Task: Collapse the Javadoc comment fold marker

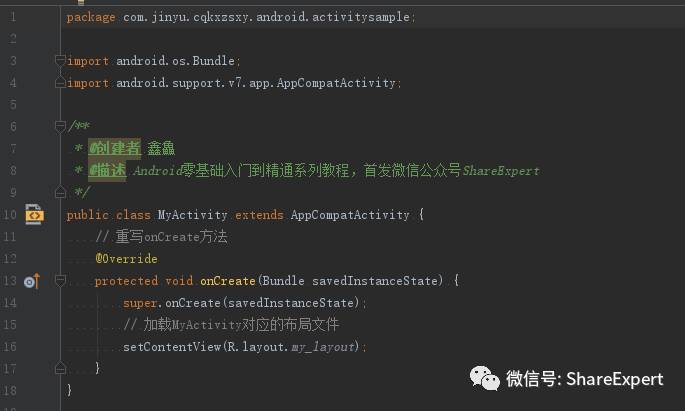Action: click(60, 126)
